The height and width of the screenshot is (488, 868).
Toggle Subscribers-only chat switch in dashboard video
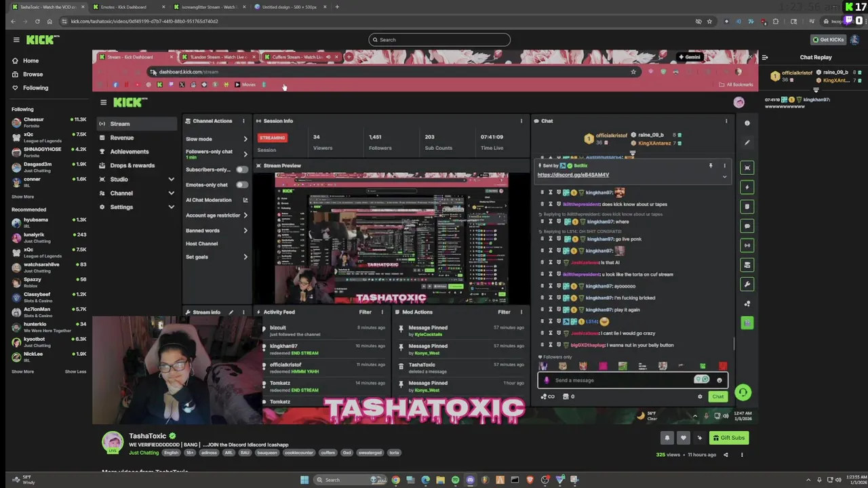point(242,169)
